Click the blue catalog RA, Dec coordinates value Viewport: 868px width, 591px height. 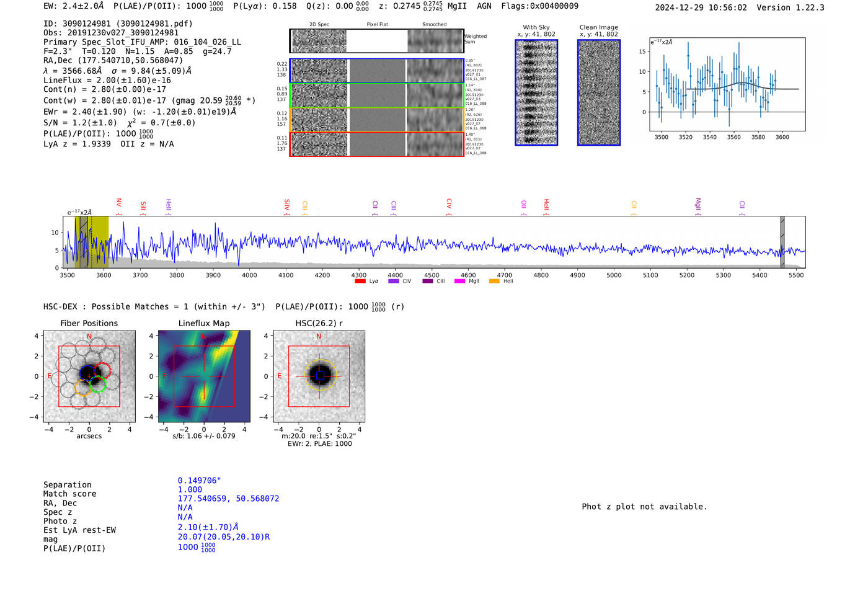(x=228, y=499)
